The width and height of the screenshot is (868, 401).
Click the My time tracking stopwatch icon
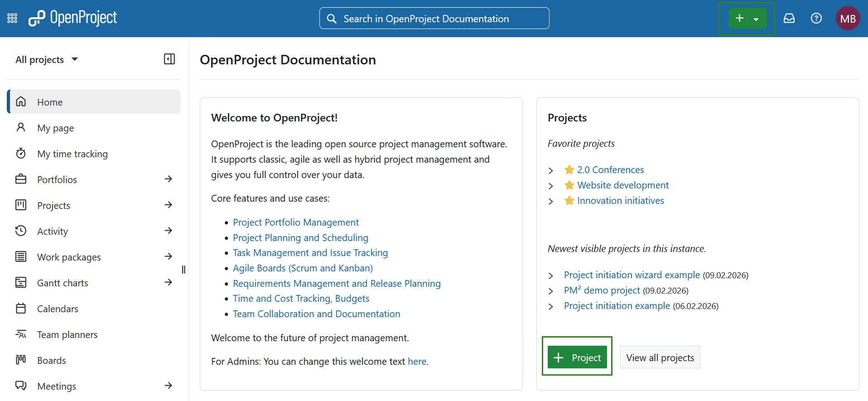[x=21, y=153]
